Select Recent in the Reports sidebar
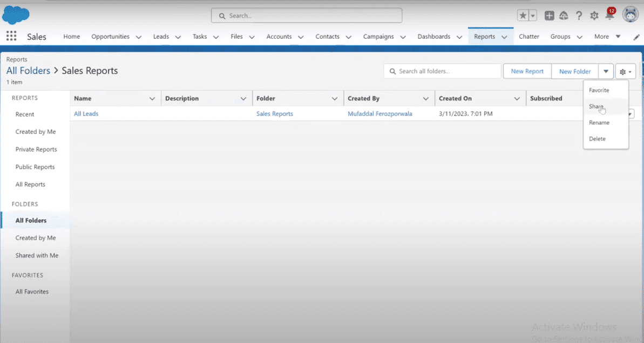 coord(25,114)
